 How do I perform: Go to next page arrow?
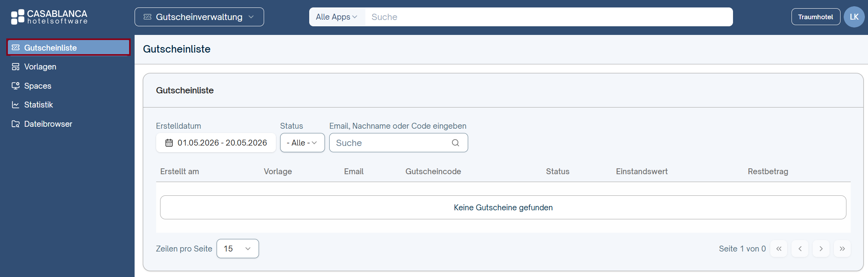pyautogui.click(x=821, y=249)
